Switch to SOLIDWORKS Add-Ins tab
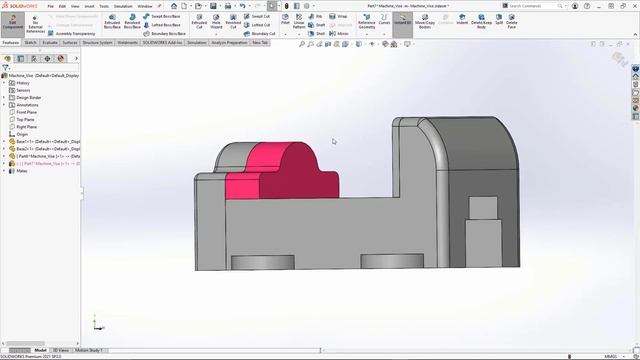Viewport: 640px width, 360px height. pyautogui.click(x=162, y=42)
